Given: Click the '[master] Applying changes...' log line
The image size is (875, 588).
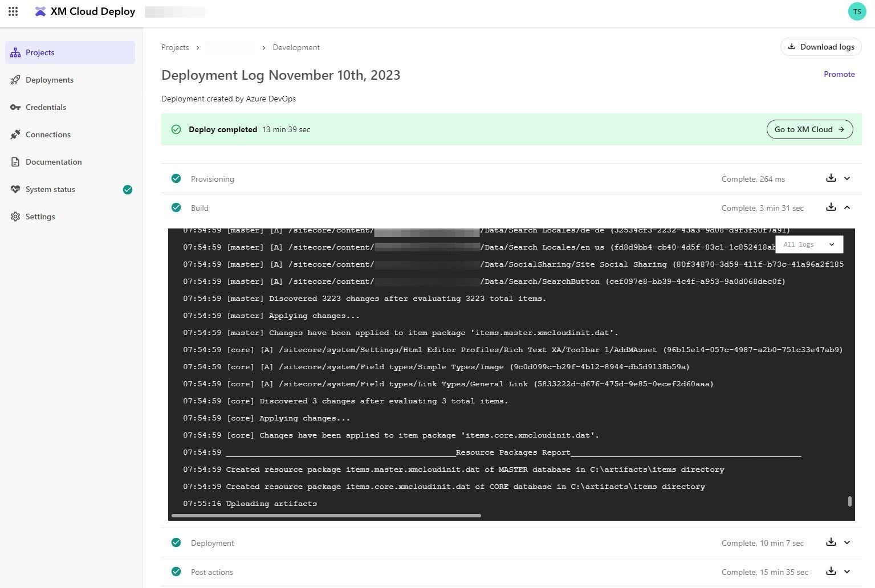Looking at the screenshot, I should coord(271,316).
